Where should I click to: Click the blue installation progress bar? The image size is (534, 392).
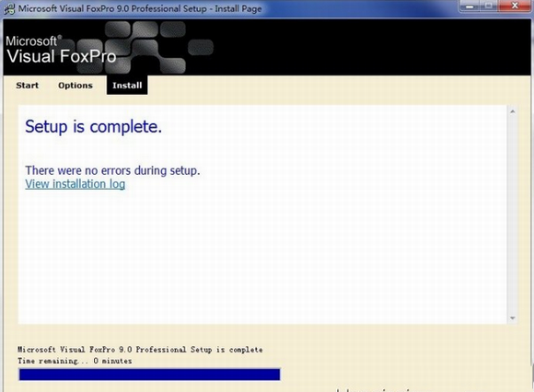click(149, 375)
